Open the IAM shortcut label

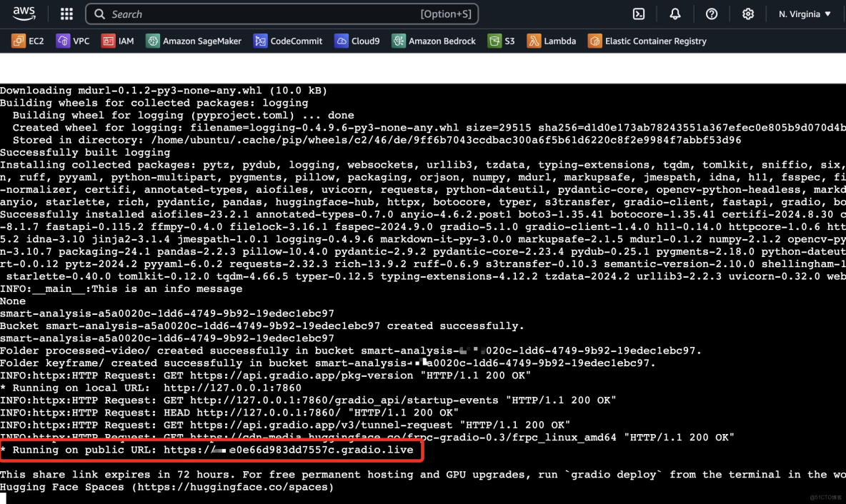(x=126, y=41)
